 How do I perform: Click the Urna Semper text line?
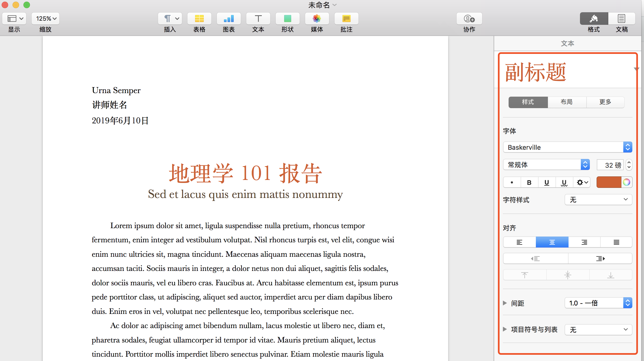click(x=116, y=90)
